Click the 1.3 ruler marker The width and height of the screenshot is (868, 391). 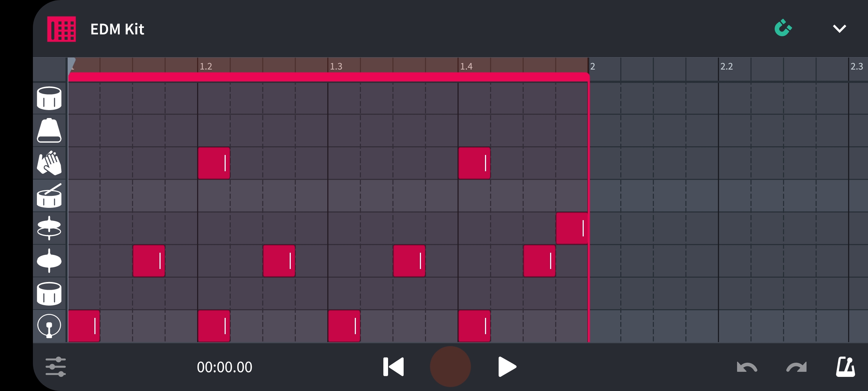[x=336, y=66]
